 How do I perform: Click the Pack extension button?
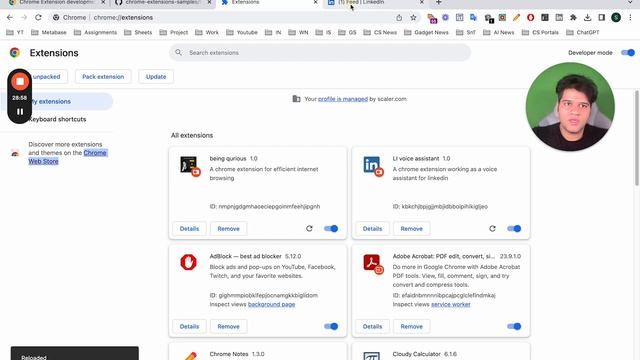103,77
